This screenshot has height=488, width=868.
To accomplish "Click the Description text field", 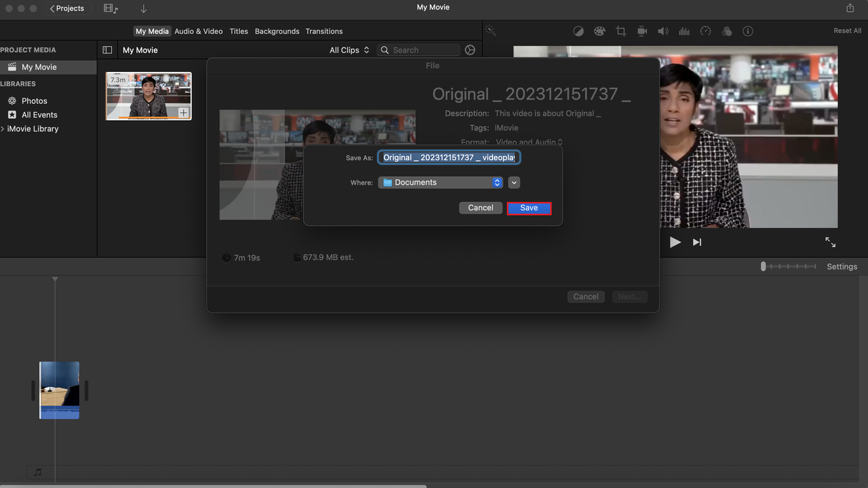I will pyautogui.click(x=547, y=113).
